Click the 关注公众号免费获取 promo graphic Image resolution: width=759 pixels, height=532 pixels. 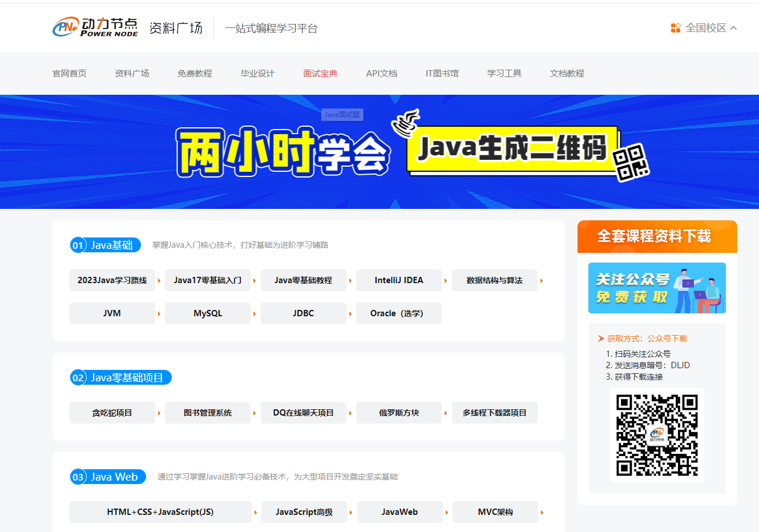point(657,288)
